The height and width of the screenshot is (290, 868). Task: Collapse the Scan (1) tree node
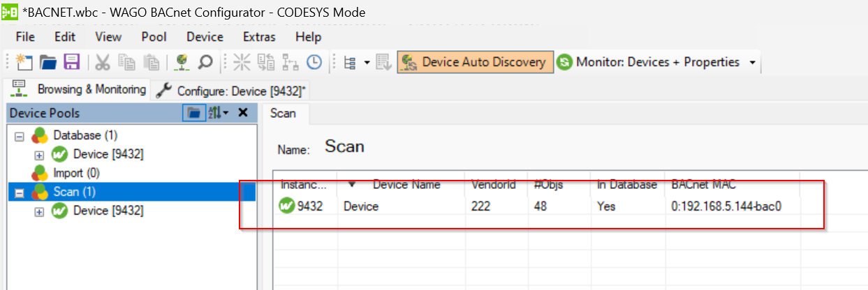pyautogui.click(x=19, y=192)
